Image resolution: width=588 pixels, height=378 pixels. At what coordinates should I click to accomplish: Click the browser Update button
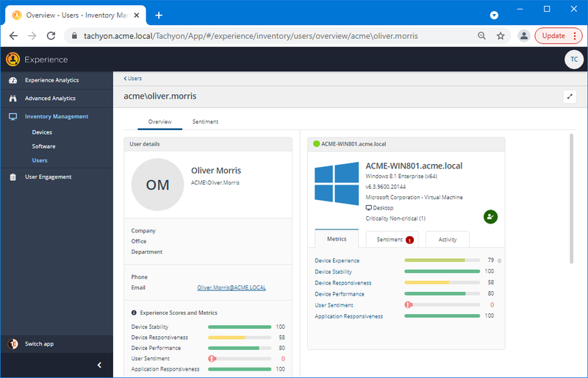coord(559,36)
